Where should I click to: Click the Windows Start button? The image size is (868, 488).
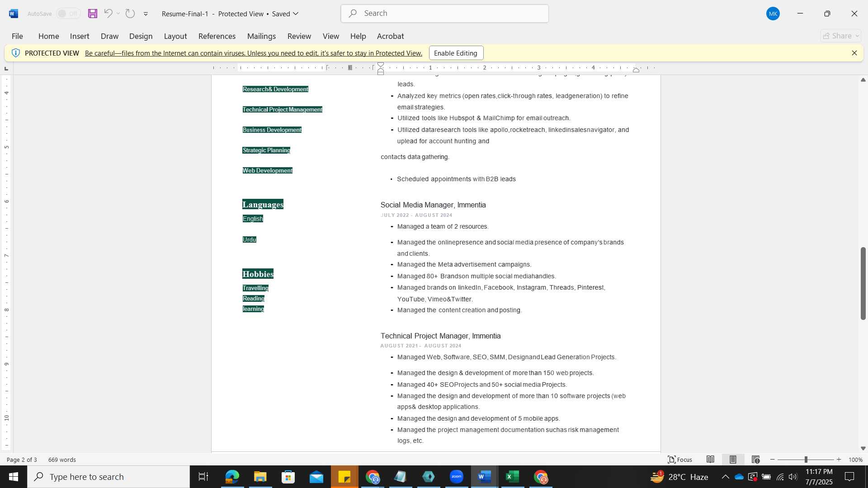[14, 477]
